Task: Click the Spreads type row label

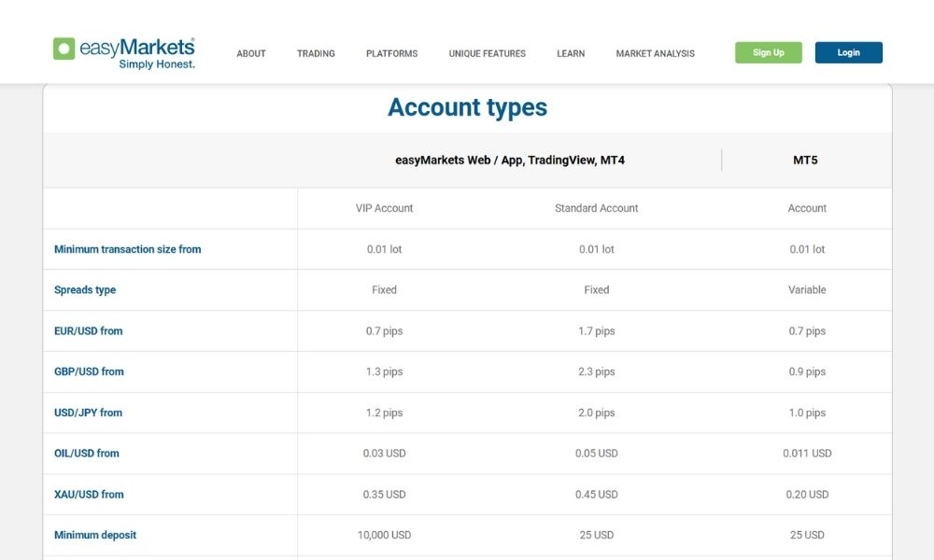Action: point(85,290)
